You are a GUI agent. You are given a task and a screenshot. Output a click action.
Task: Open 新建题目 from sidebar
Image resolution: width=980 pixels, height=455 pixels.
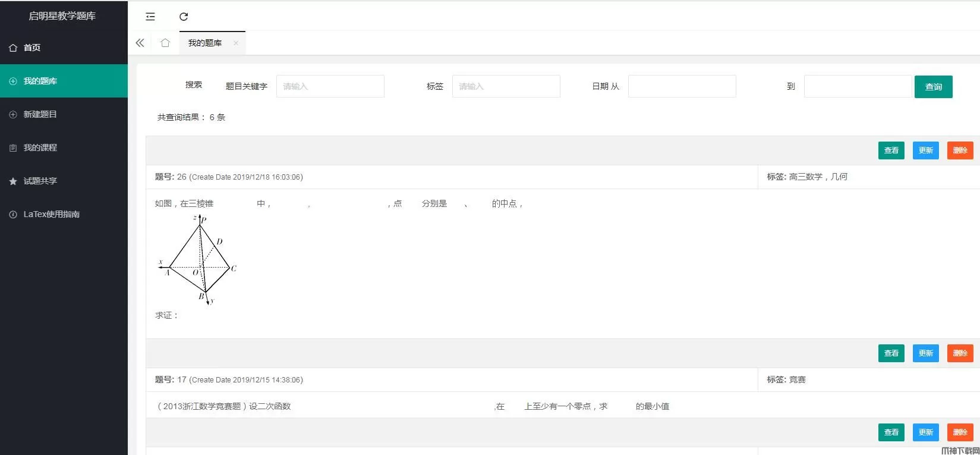click(x=40, y=114)
